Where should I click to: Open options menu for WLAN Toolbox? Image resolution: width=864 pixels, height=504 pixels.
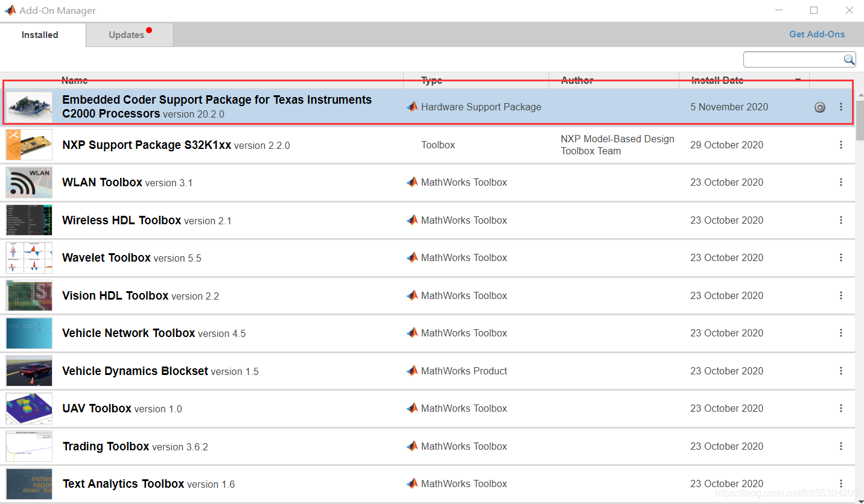(x=841, y=183)
